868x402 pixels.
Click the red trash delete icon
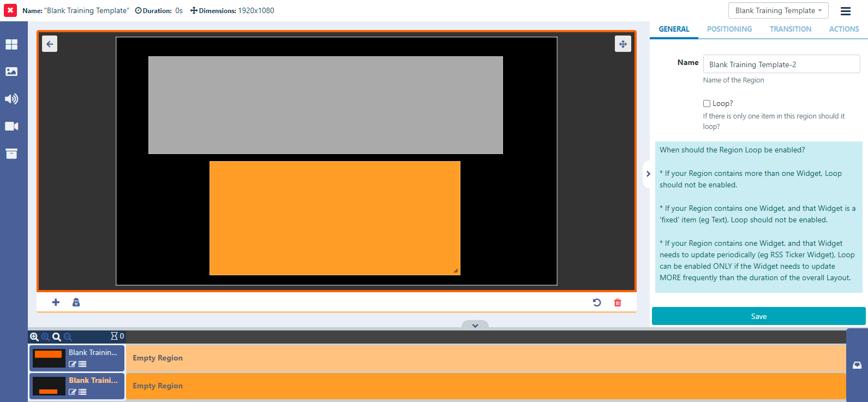618,303
